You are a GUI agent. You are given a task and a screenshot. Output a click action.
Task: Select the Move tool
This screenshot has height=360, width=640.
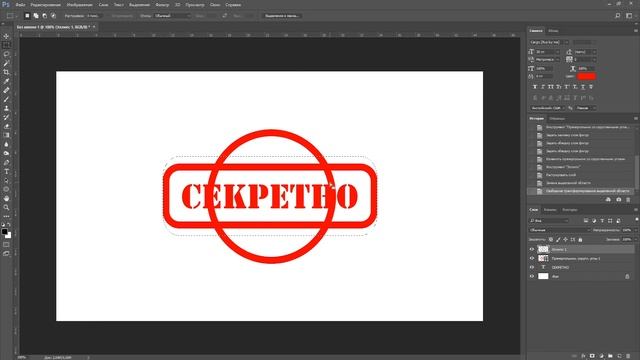coord(6,36)
